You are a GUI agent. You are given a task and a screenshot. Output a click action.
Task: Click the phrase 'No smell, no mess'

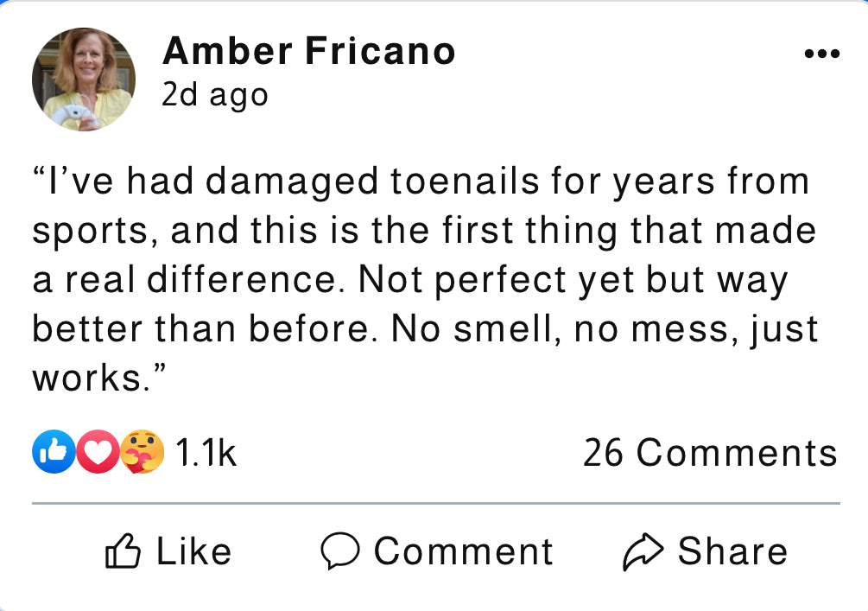click(x=565, y=329)
